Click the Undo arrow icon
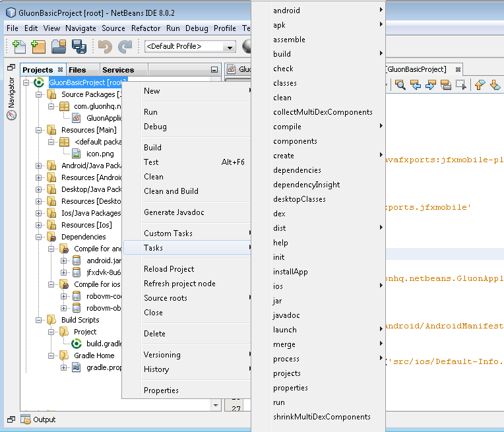The image size is (504, 432). click(105, 47)
